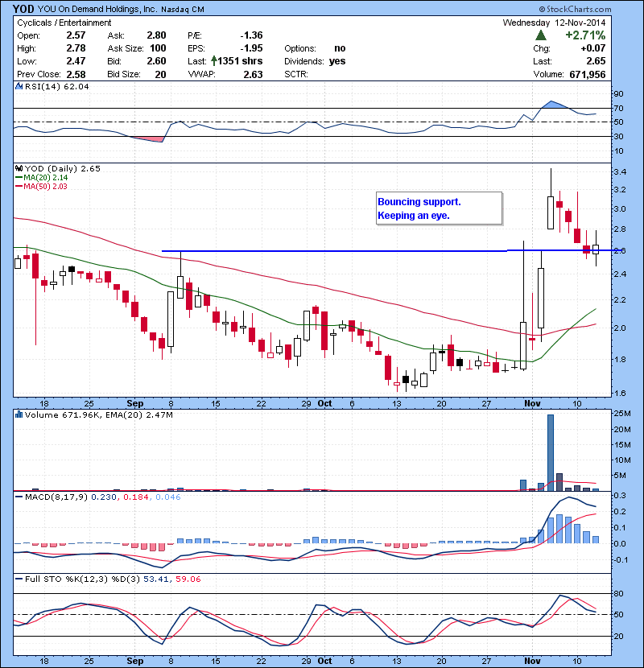Click the Ask Size value 100
This screenshot has width=644, height=668.
pyautogui.click(x=158, y=48)
